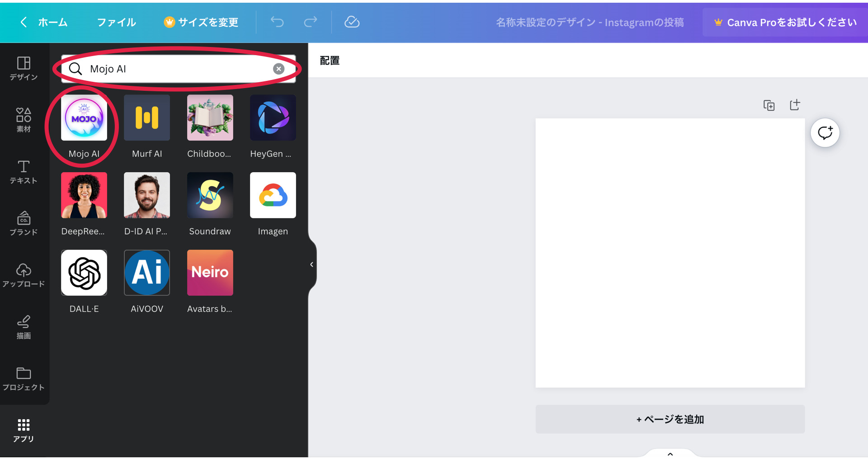Open the ファイル menu

pos(116,22)
